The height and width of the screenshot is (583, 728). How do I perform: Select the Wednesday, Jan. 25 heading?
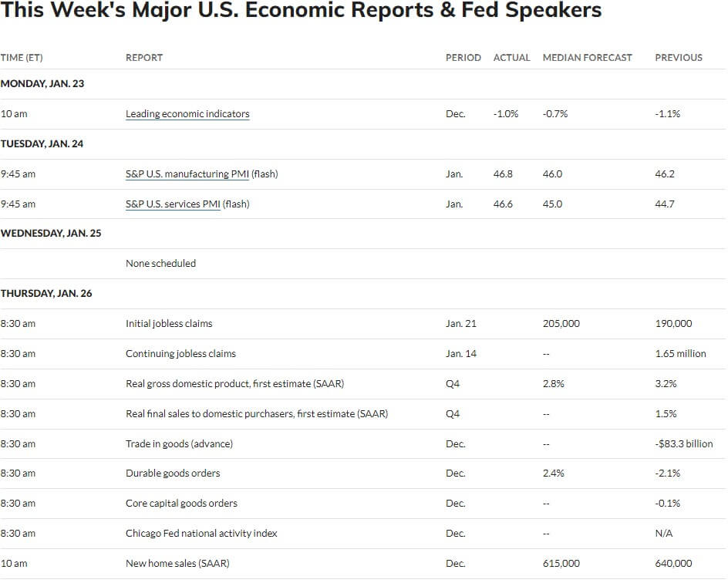click(51, 233)
